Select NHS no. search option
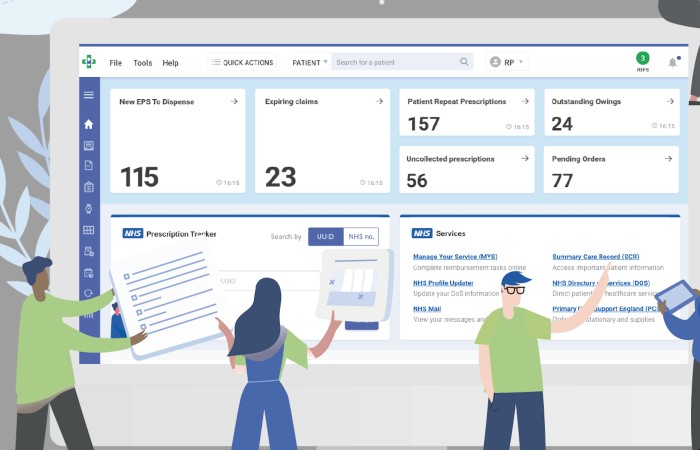This screenshot has height=450, width=700. 361,237
